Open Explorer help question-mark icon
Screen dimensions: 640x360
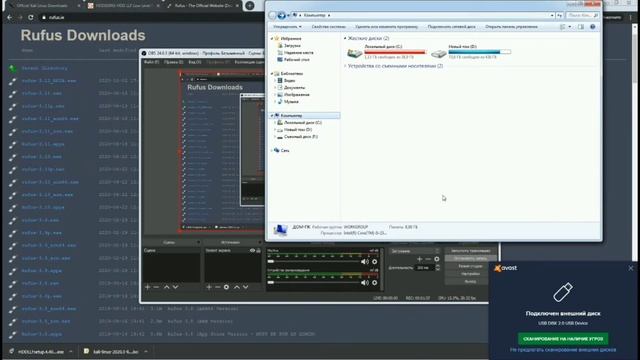pos(593,27)
